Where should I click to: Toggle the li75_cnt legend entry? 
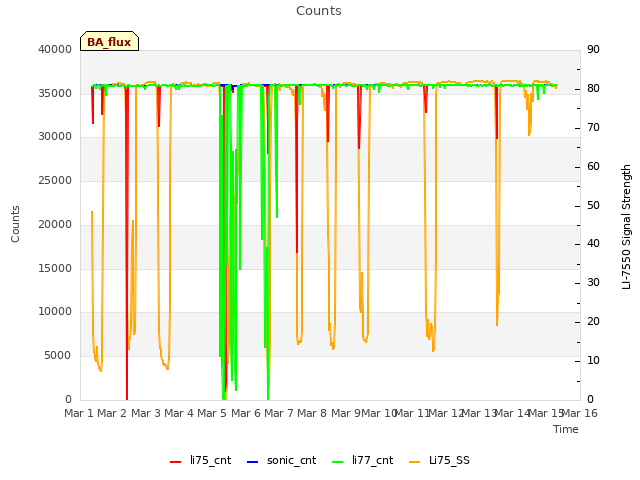pyautogui.click(x=200, y=460)
